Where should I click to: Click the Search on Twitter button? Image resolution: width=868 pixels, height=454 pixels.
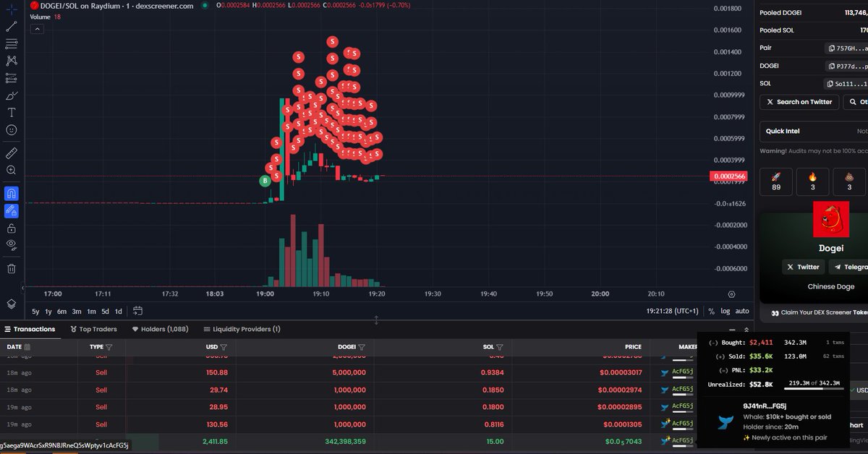(799, 102)
